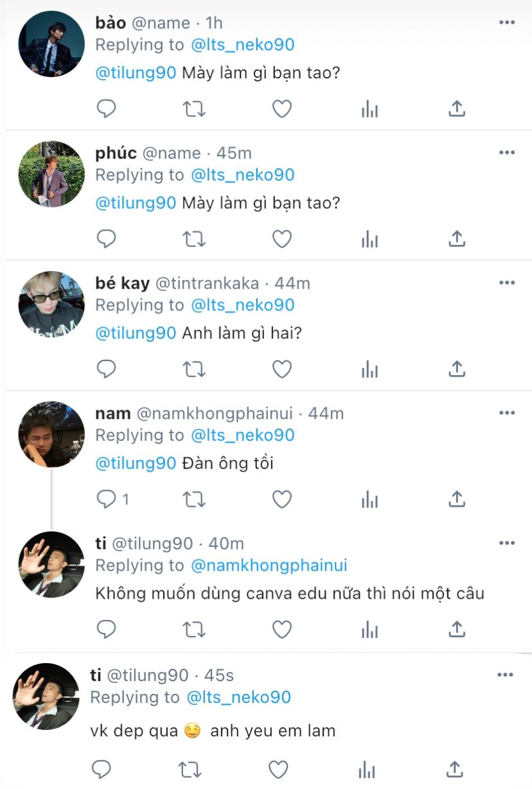
Task: Like phúc's reply tweet
Action: coord(282,239)
